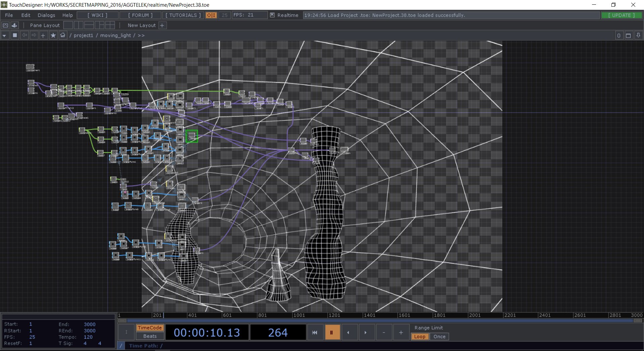Switch the display mode to Beats
The image size is (644, 351).
(x=150, y=336)
